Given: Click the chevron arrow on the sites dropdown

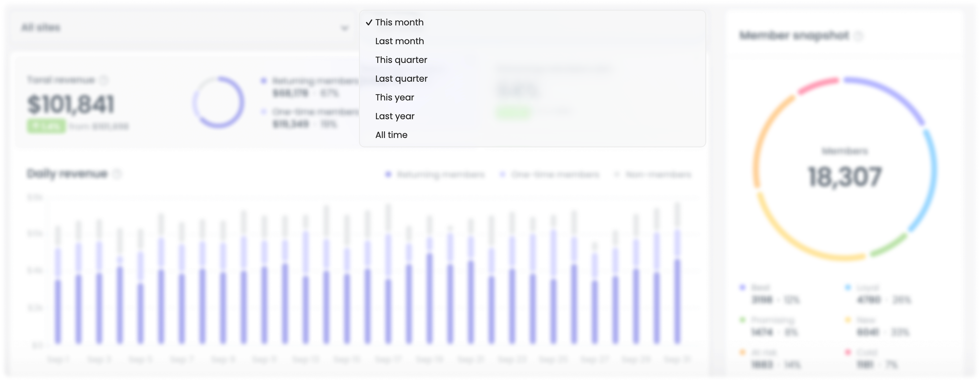Looking at the screenshot, I should tap(344, 28).
